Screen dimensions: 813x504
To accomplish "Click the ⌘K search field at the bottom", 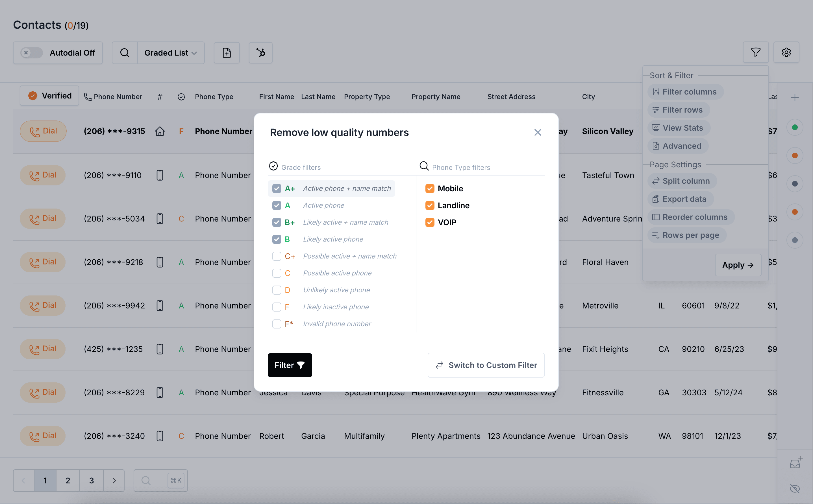I will (x=160, y=480).
